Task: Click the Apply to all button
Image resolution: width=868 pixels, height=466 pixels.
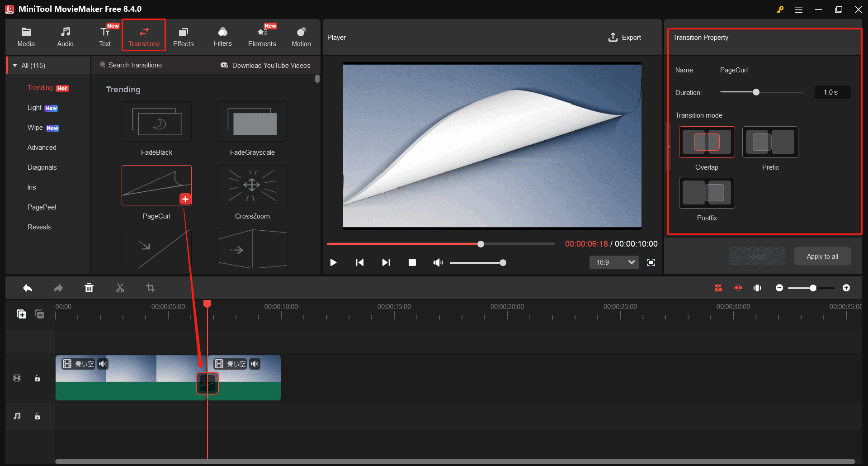Action: 822,256
